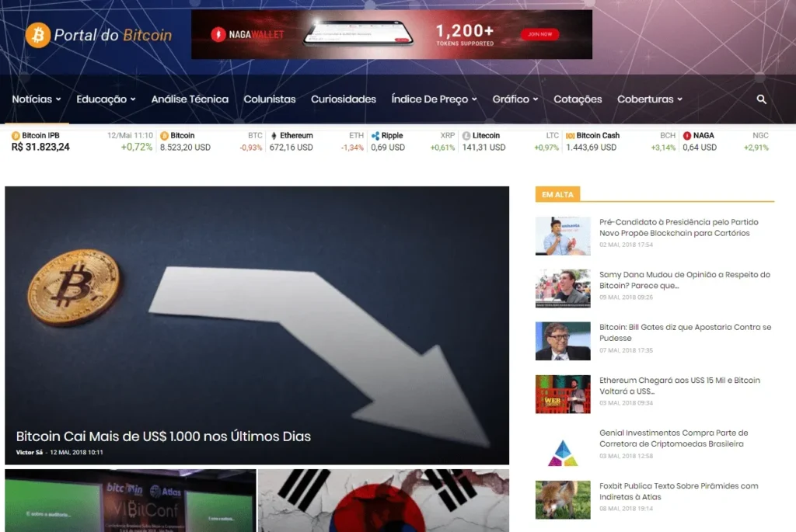Click the 0,64 USD NAGA price
Image resolution: width=796 pixels, height=532 pixels.
tap(700, 148)
